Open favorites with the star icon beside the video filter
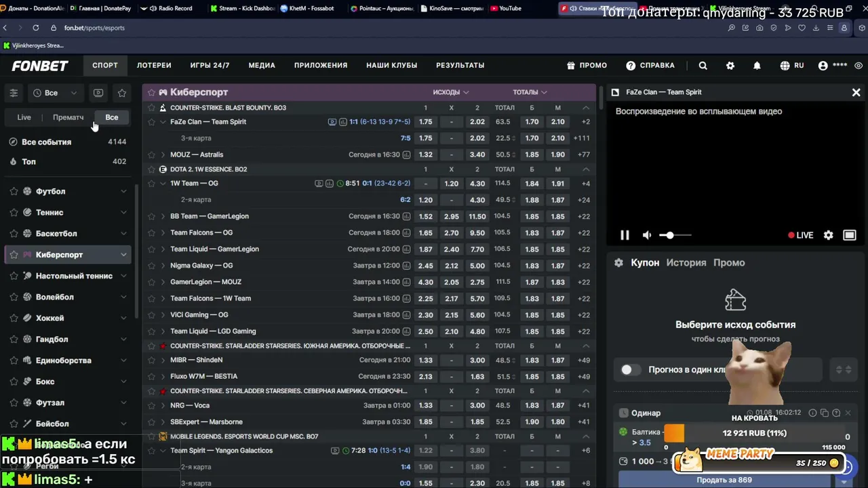The width and height of the screenshot is (868, 488). 122,93
